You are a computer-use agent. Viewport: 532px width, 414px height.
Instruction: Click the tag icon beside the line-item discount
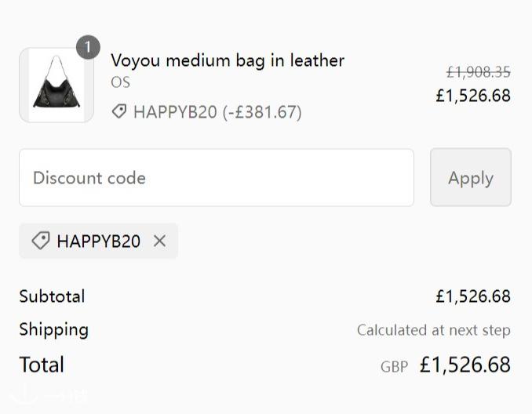coord(119,112)
